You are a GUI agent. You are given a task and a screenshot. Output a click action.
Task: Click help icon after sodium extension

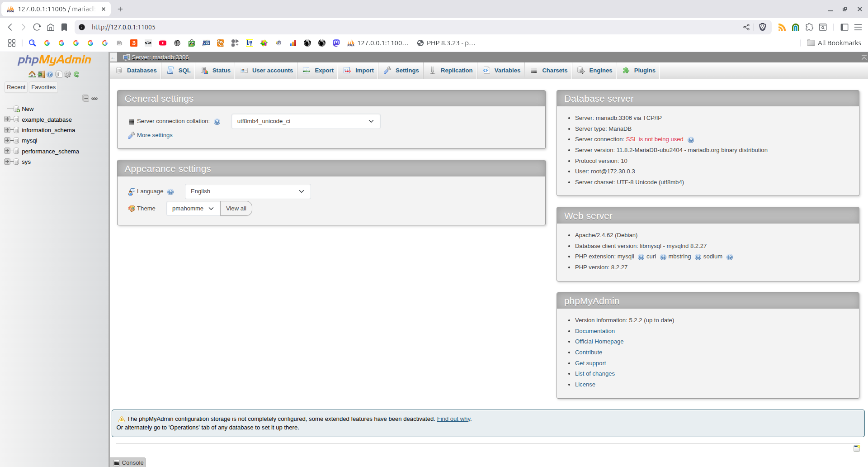tap(730, 257)
